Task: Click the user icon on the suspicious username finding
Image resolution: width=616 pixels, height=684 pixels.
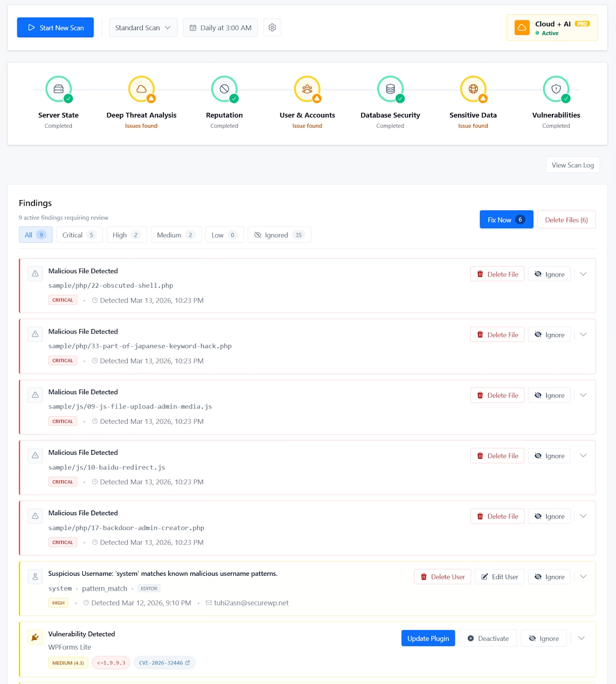Action: coord(35,576)
